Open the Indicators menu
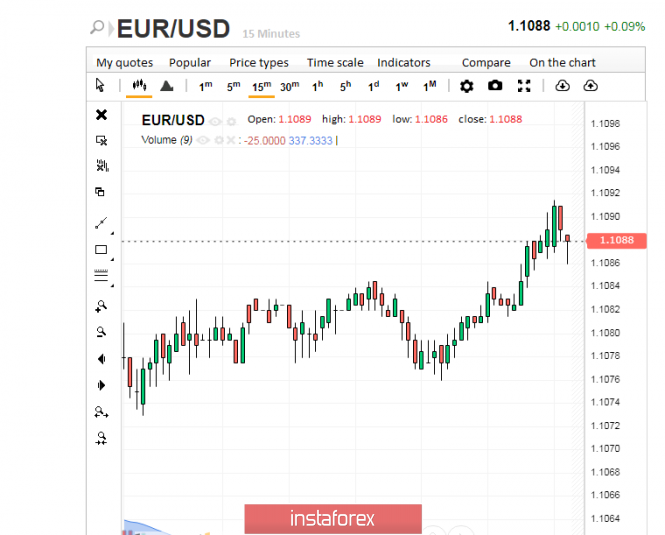Image resolution: width=665 pixels, height=535 pixels. tap(403, 63)
